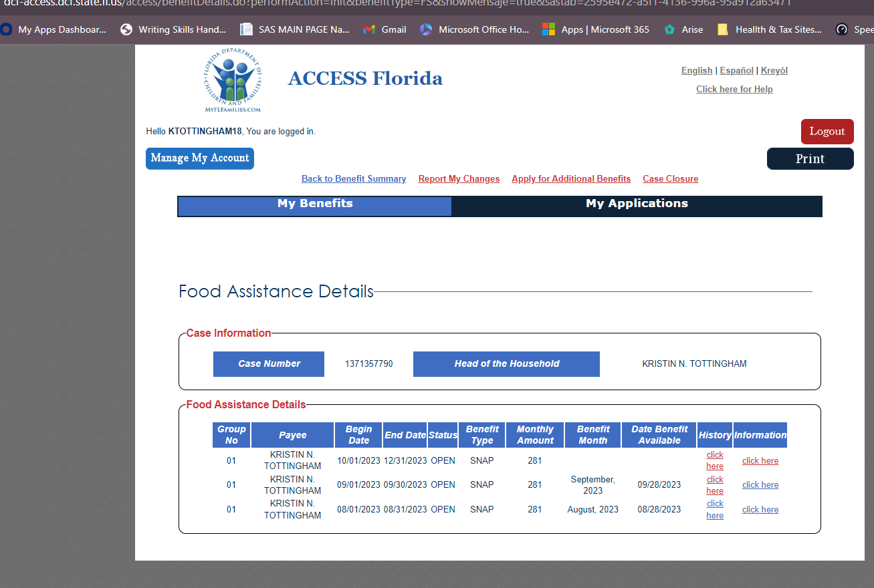This screenshot has width=874, height=588.
Task: Click the monthly amount 281 in the 10/01/2023 row
Action: [535, 461]
